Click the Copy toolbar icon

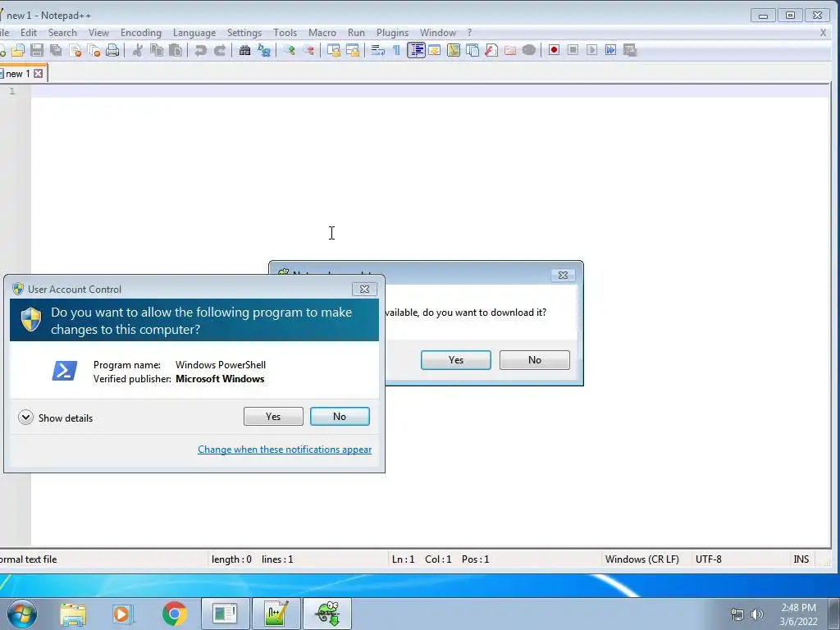click(157, 50)
